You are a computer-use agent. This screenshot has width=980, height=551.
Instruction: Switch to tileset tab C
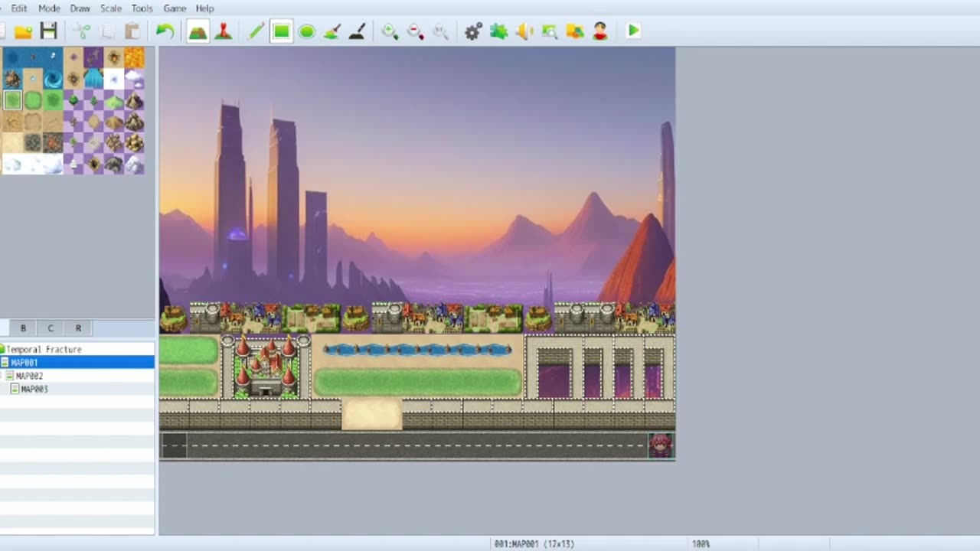coord(51,328)
